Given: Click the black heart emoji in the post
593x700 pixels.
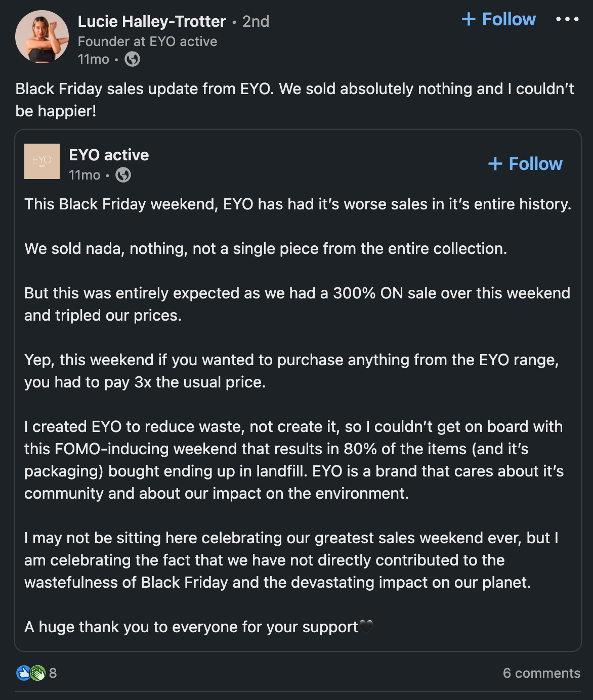Looking at the screenshot, I should point(366,627).
